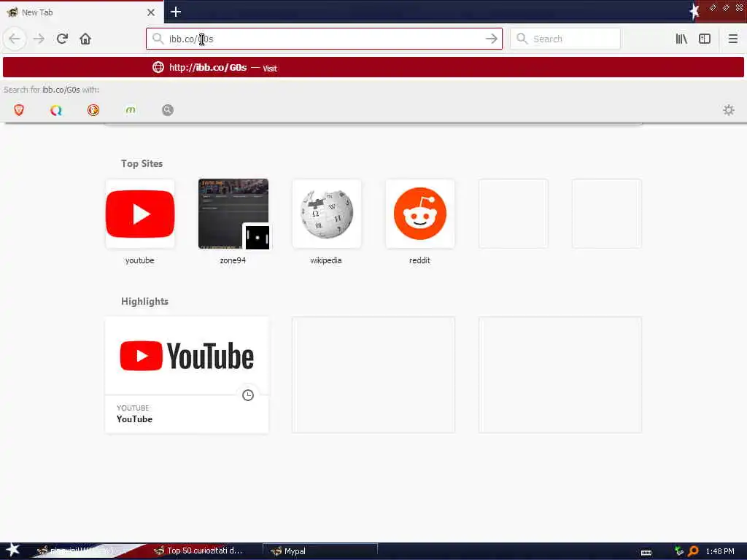Click the 1:48 PM clock
The width and height of the screenshot is (747, 560).
720,551
